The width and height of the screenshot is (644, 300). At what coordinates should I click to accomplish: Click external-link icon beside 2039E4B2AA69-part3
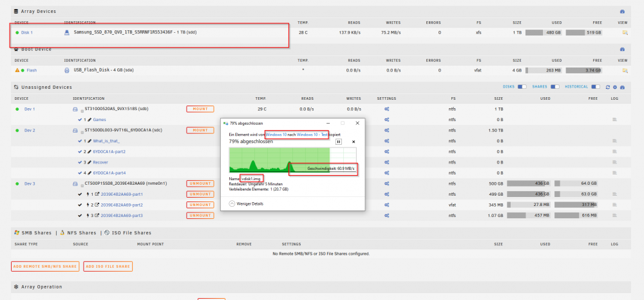[x=97, y=216]
